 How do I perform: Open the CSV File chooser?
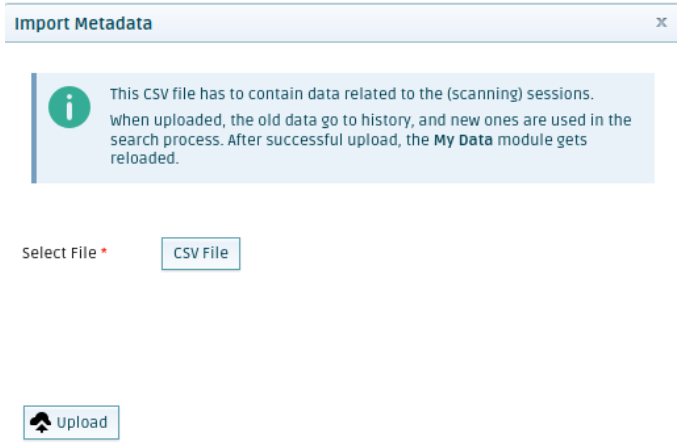[201, 253]
